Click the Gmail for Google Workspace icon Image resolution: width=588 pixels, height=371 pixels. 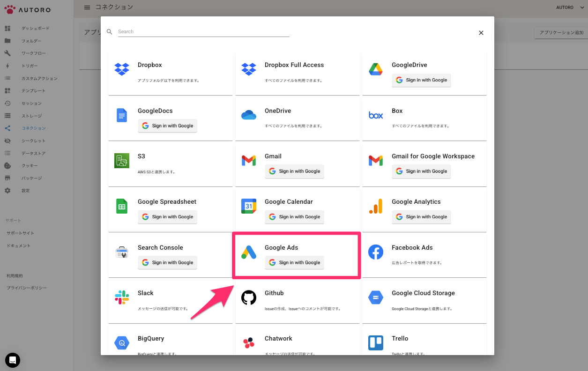pyautogui.click(x=376, y=161)
